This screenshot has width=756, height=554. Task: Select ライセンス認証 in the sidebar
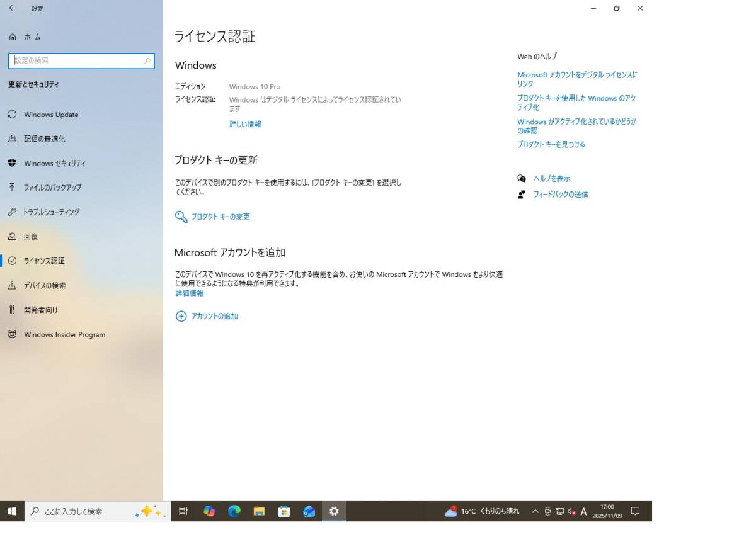(47, 261)
